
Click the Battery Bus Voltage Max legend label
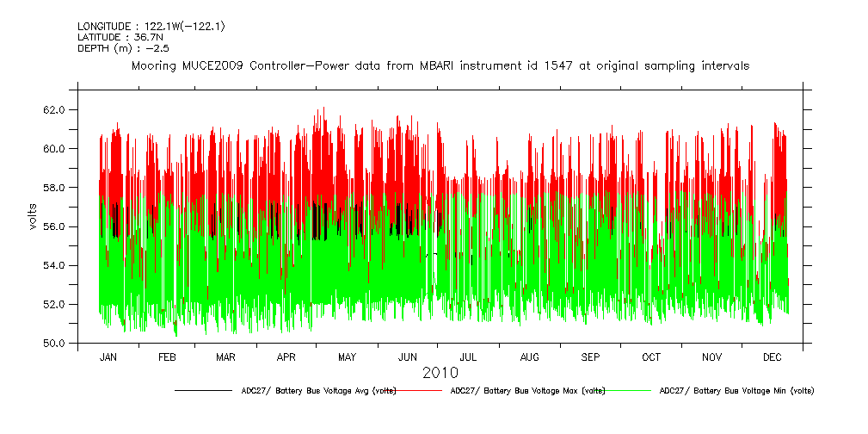[527, 391]
